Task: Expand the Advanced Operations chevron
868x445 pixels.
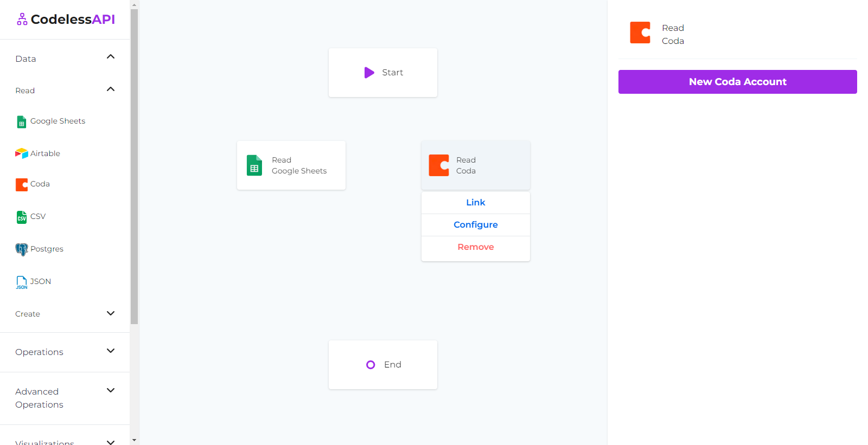Action: tap(111, 390)
